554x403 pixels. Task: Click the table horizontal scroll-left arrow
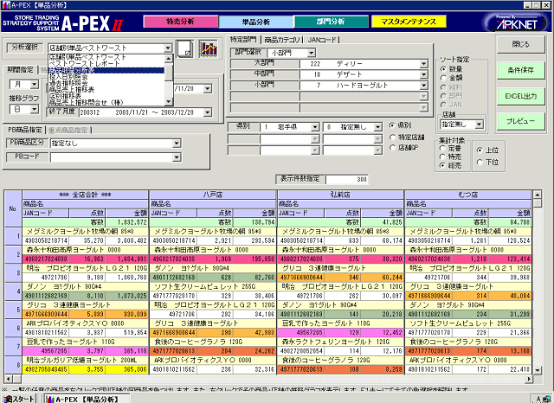pyautogui.click(x=8, y=379)
